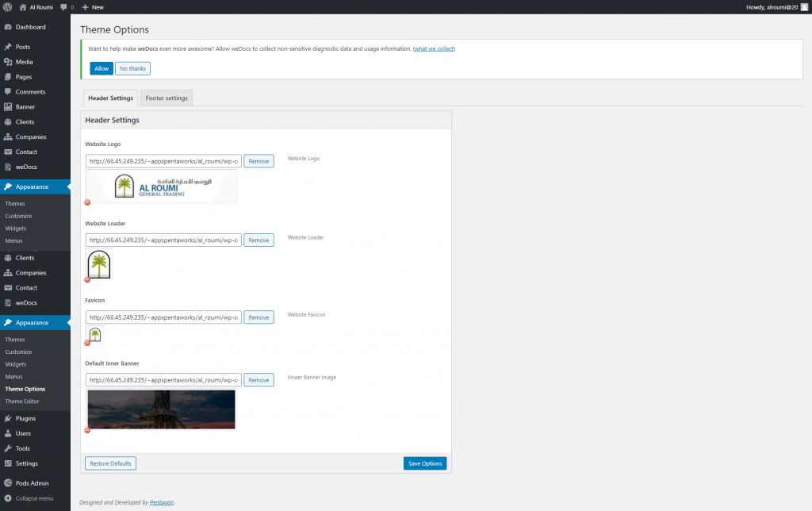Switch to the Footer settings tab

[167, 98]
